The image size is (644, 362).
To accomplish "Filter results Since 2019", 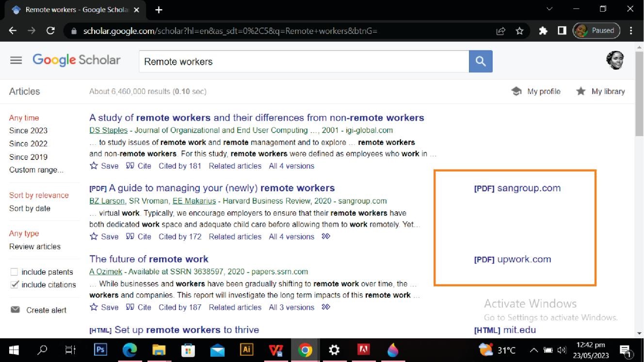I will [28, 157].
